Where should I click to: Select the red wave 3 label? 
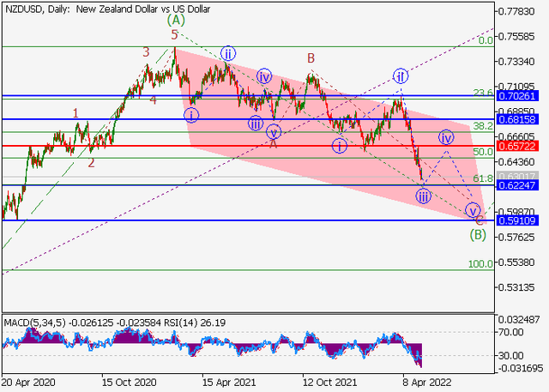147,52
